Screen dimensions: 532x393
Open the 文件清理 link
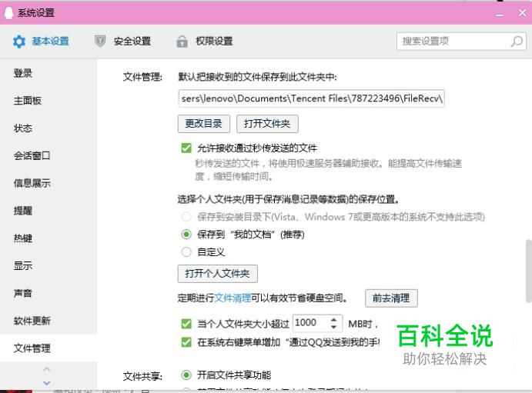click(233, 298)
